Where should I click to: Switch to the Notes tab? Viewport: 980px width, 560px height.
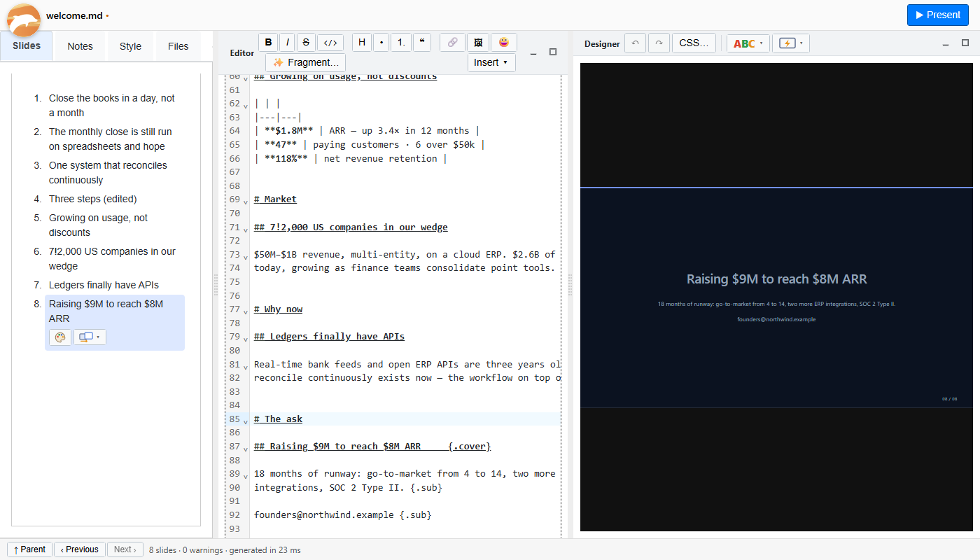pyautogui.click(x=80, y=46)
